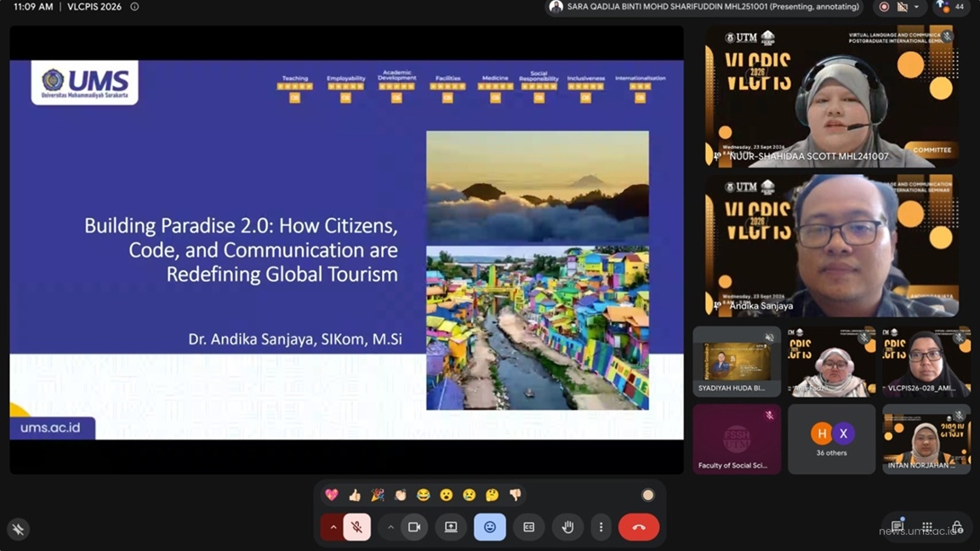This screenshot has width=980, height=551.
Task: Open the annotation-disabled icon in top bar
Action: (902, 7)
